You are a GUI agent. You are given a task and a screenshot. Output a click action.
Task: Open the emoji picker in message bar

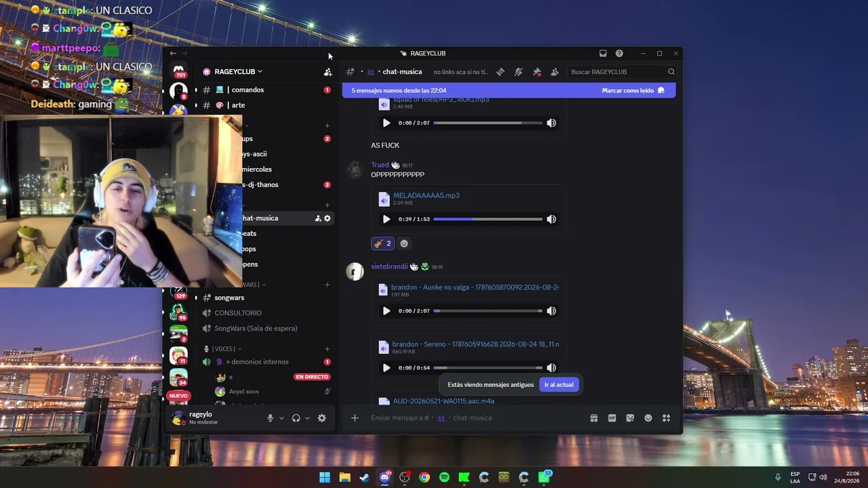point(648,418)
